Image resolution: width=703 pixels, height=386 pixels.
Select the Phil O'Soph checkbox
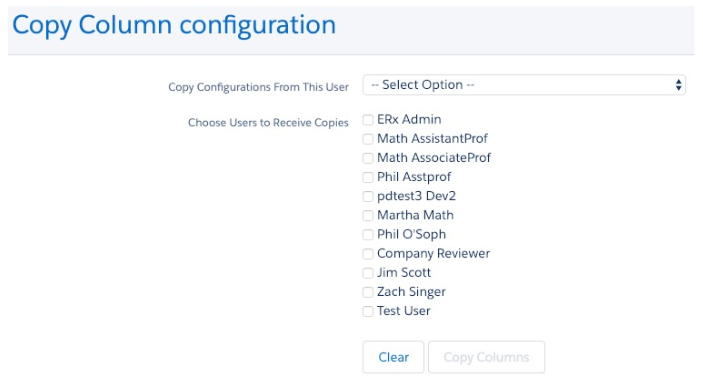point(368,235)
